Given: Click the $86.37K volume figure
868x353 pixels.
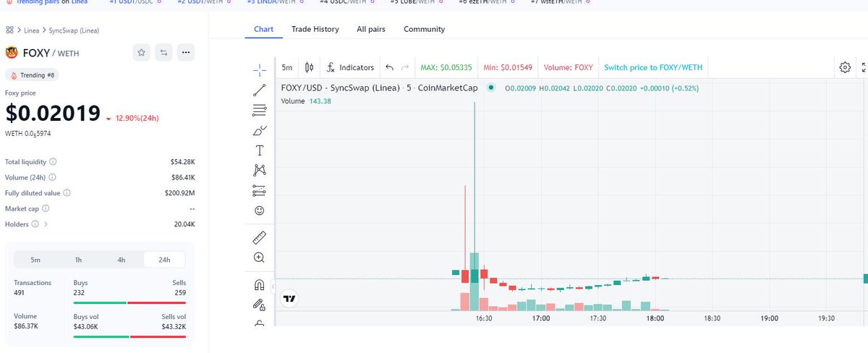Looking at the screenshot, I should coord(26,326).
